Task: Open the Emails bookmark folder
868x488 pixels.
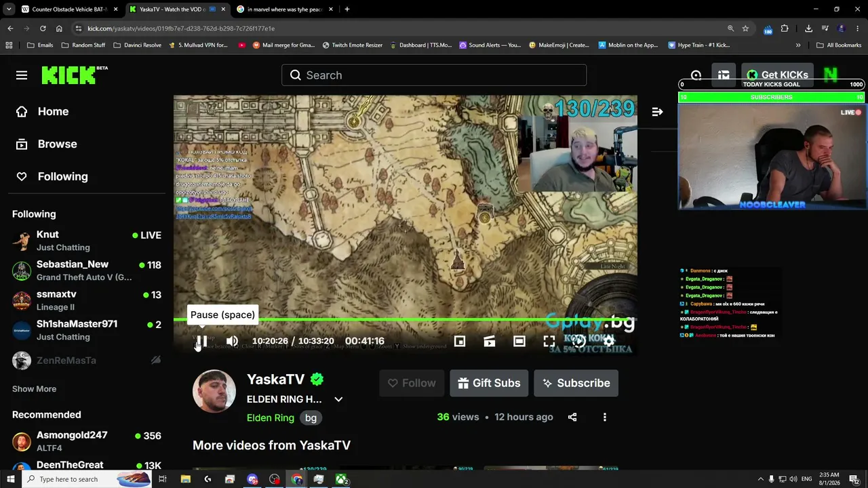Action: click(40, 45)
